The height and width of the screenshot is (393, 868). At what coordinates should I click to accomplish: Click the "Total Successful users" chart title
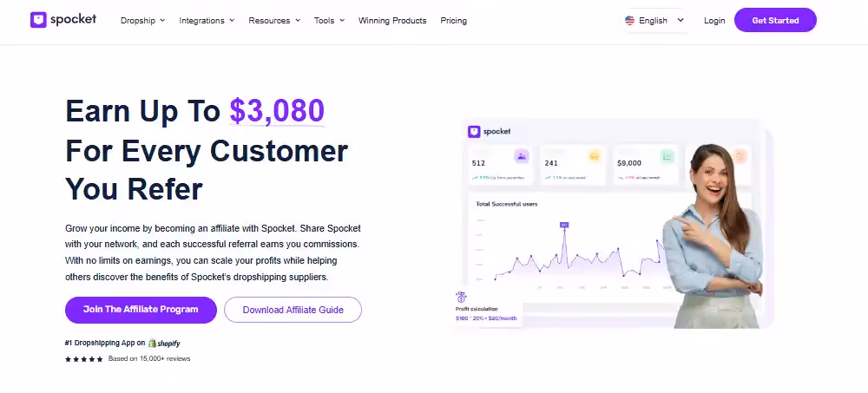tap(507, 204)
